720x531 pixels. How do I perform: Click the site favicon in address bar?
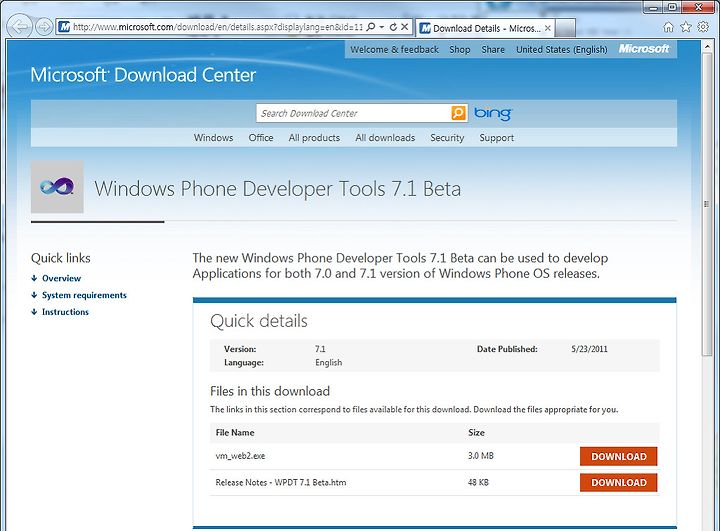[x=64, y=27]
